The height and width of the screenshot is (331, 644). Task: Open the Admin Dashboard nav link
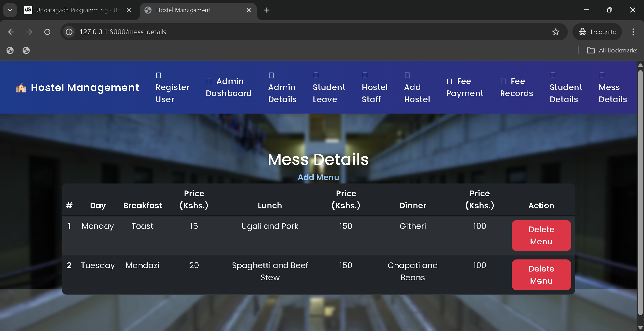point(229,87)
